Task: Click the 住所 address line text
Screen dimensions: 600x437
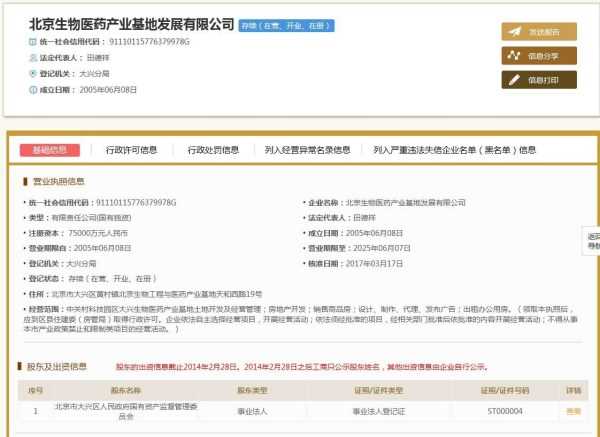Action: coord(157,294)
